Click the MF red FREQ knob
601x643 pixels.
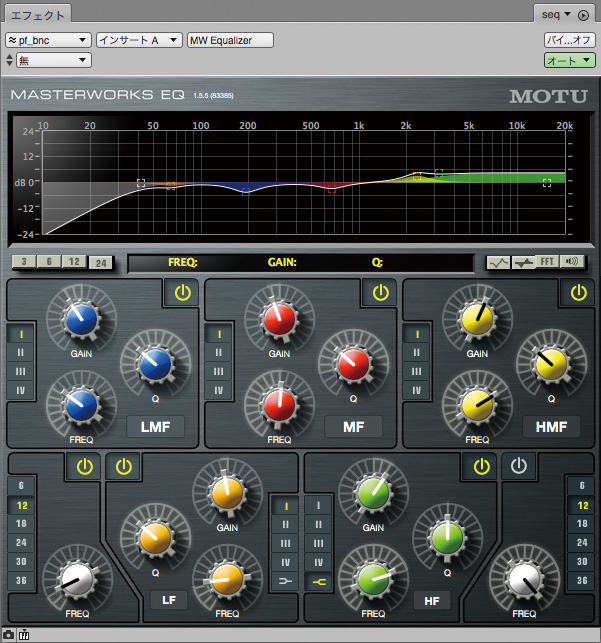pyautogui.click(x=279, y=405)
